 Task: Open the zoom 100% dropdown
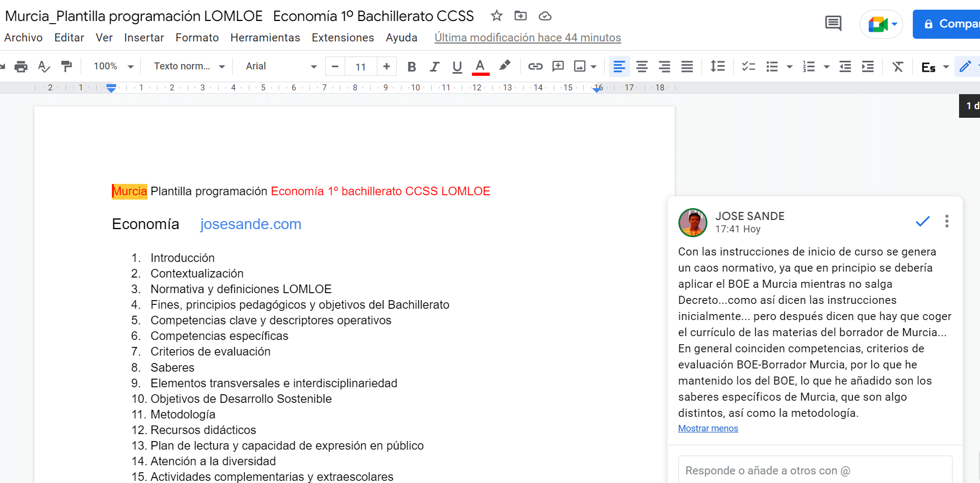113,66
